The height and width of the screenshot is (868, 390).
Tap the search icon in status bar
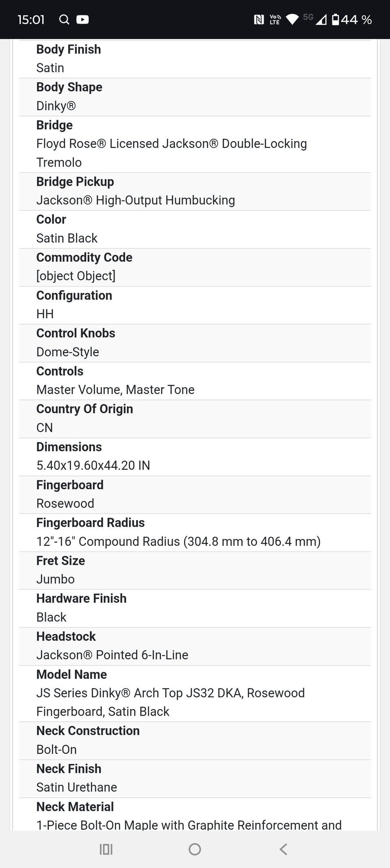click(x=64, y=19)
